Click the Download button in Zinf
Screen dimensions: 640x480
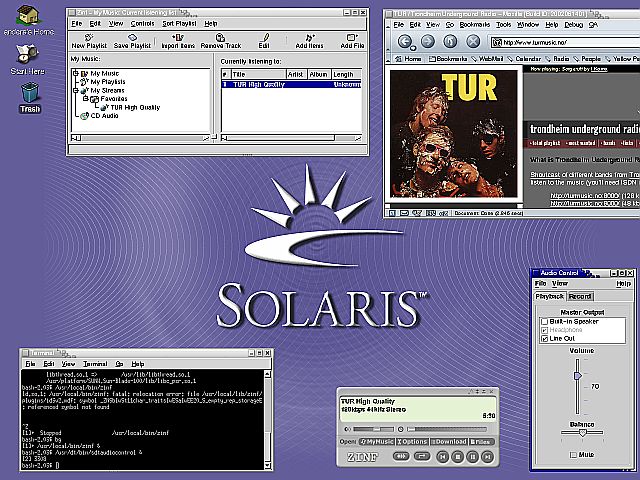click(449, 442)
